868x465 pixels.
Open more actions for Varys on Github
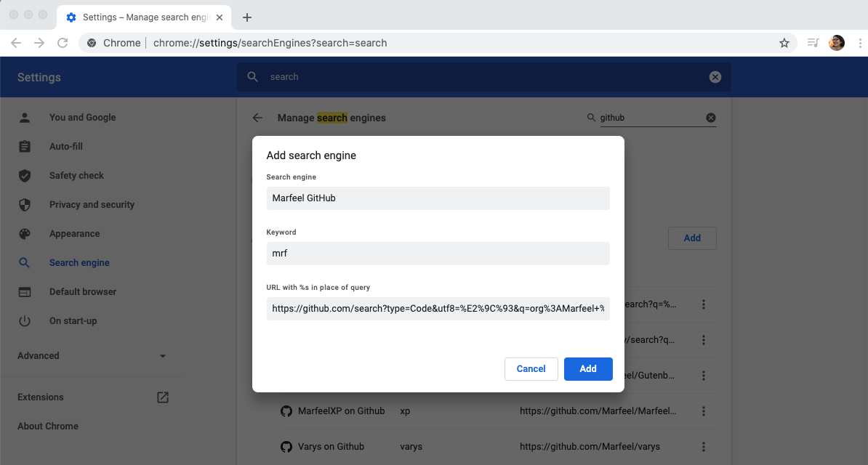[x=704, y=446]
